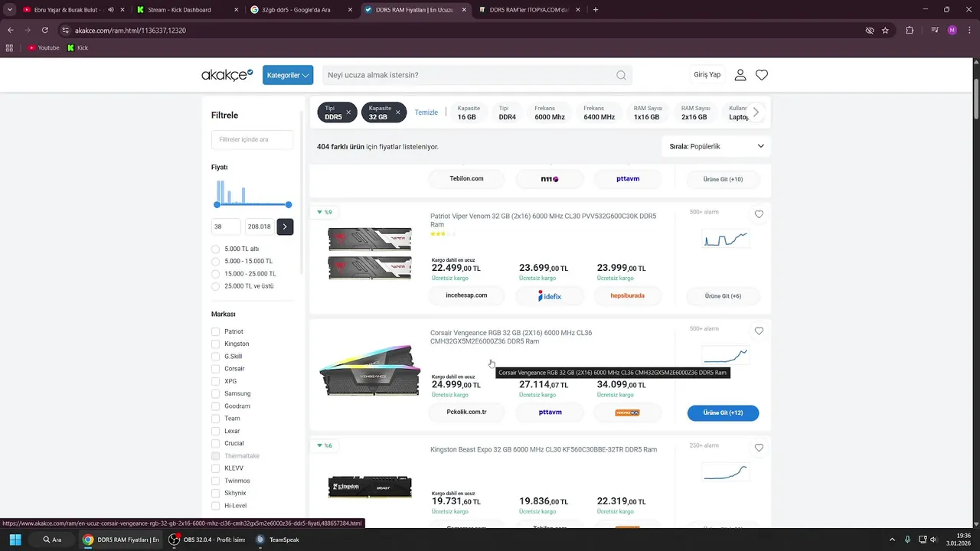View Corsair Vengeance price history chart
Viewport: 980px width, 551px height.
click(x=725, y=356)
